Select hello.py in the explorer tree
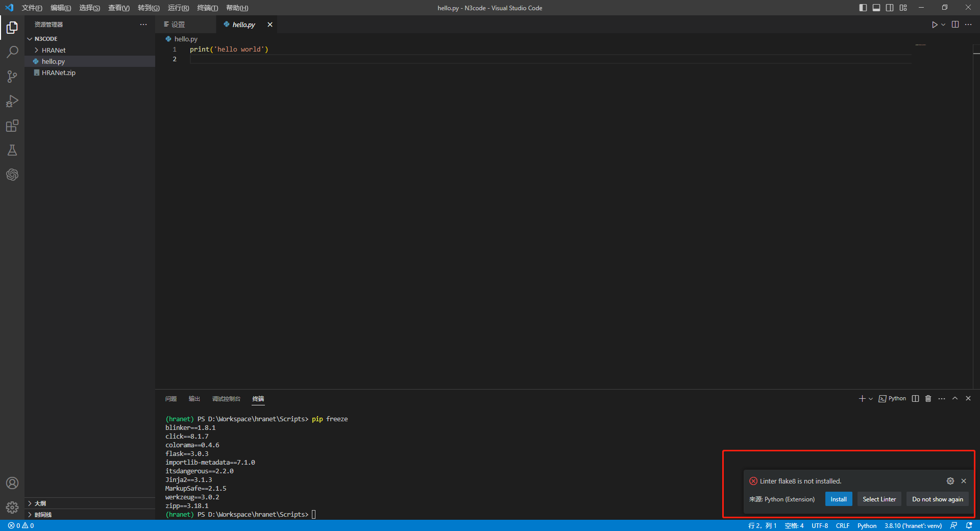Image resolution: width=980 pixels, height=531 pixels. click(90, 61)
